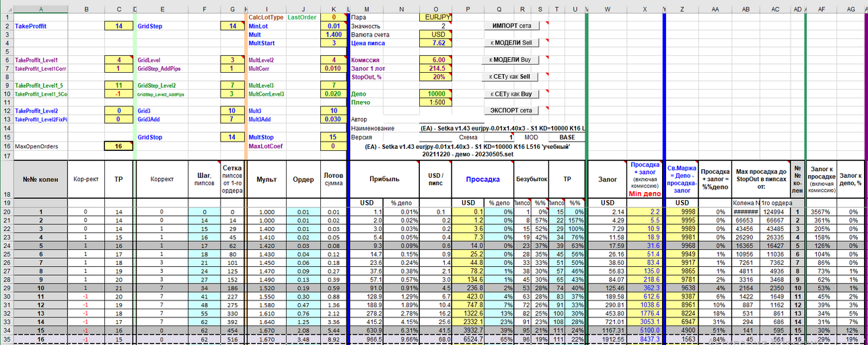Screen dimensions: 868x345
Task: Click the 'Валюта счета' label
Action: 372,34
